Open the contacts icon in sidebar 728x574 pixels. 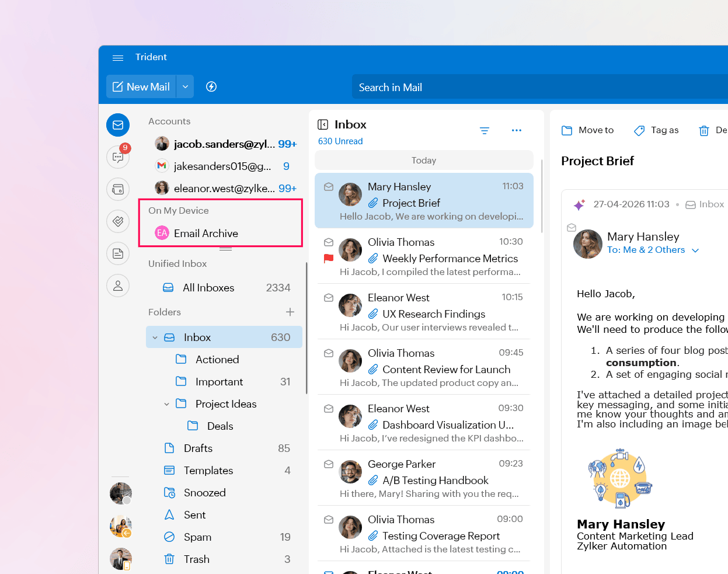pyautogui.click(x=118, y=286)
